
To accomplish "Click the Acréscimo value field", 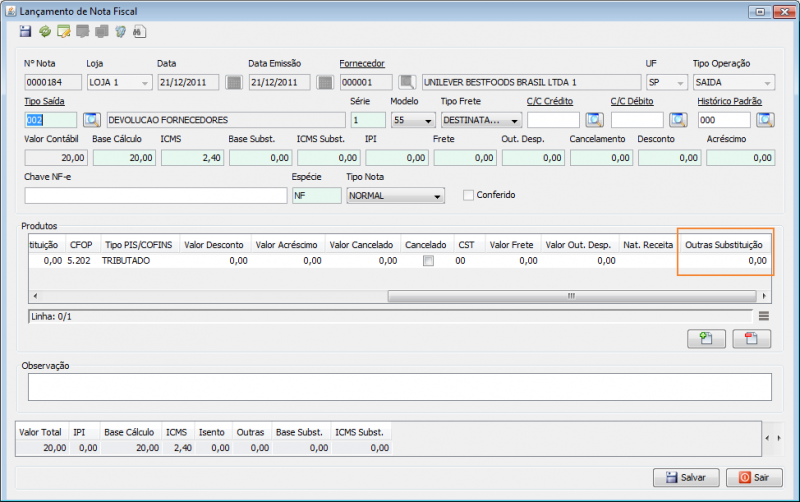I will coord(740,158).
